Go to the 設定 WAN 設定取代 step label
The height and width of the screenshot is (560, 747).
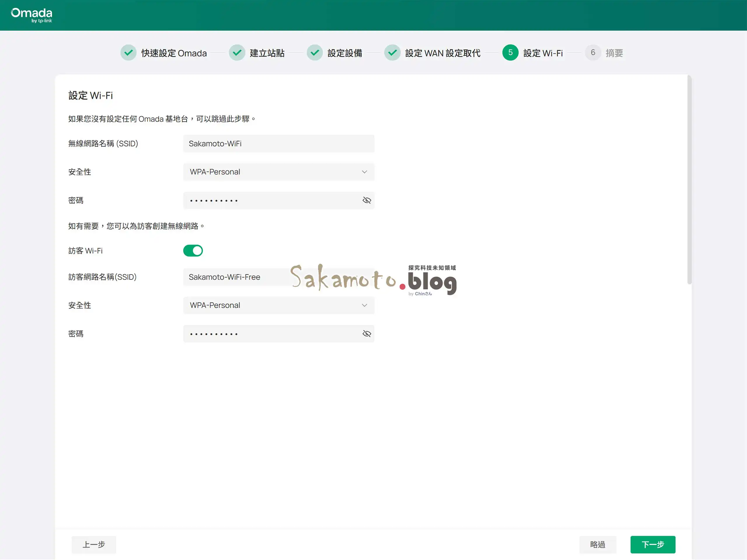(442, 53)
